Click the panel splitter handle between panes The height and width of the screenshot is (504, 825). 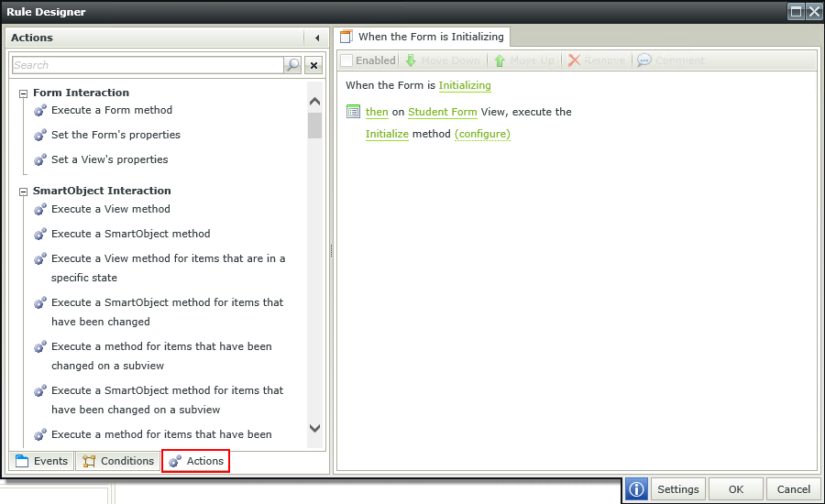point(332,251)
